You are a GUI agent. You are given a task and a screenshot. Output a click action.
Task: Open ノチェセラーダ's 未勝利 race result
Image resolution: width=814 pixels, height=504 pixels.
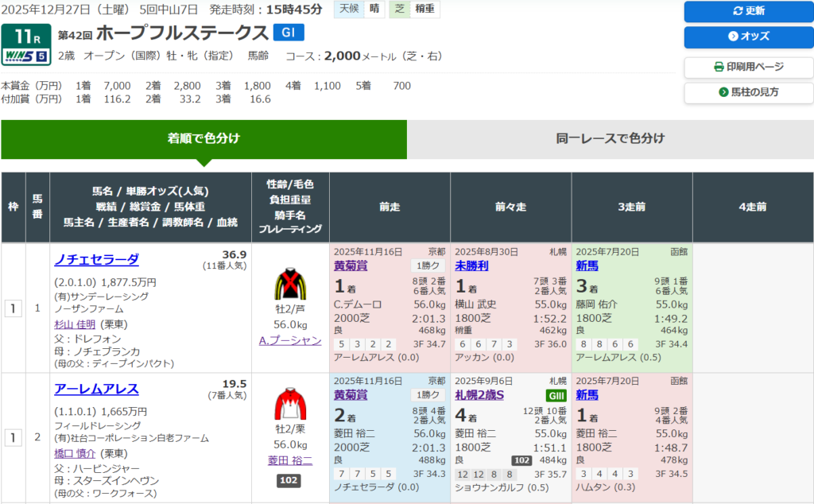(x=471, y=266)
